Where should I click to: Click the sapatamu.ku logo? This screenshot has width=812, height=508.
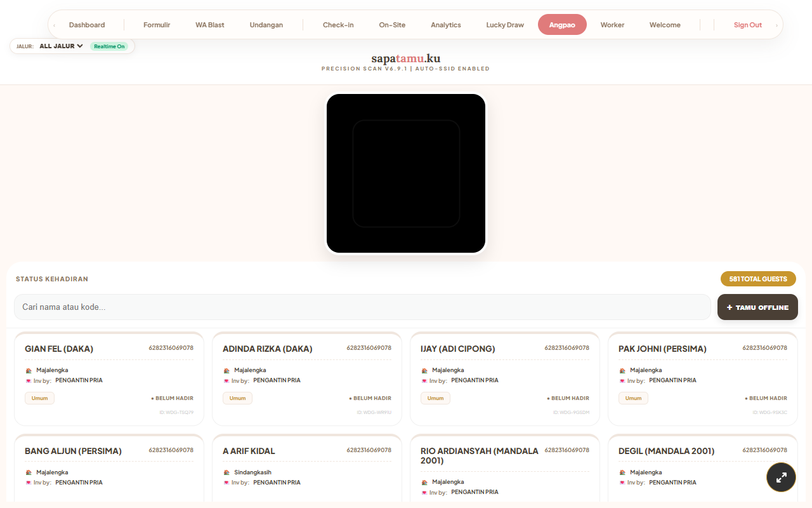pyautogui.click(x=406, y=59)
